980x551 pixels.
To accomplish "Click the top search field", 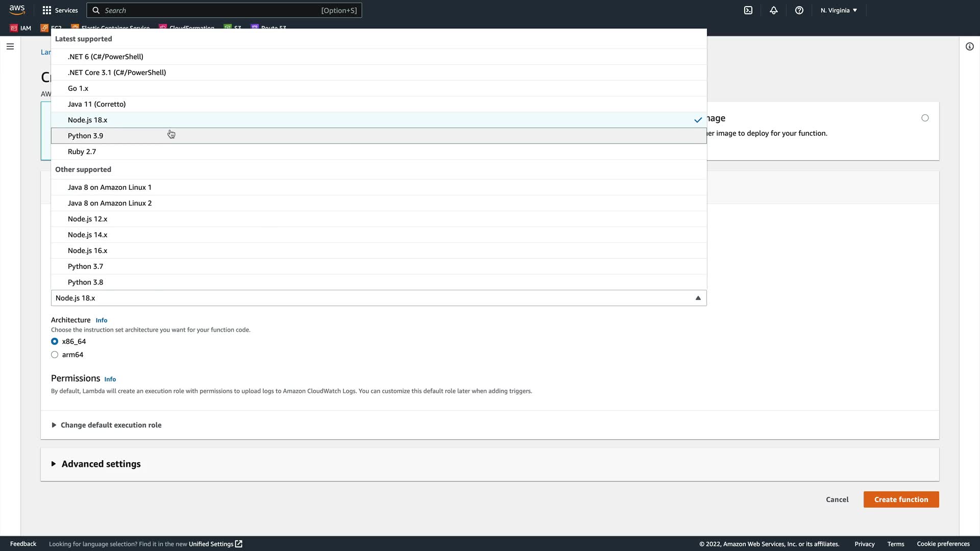I will (x=225, y=10).
